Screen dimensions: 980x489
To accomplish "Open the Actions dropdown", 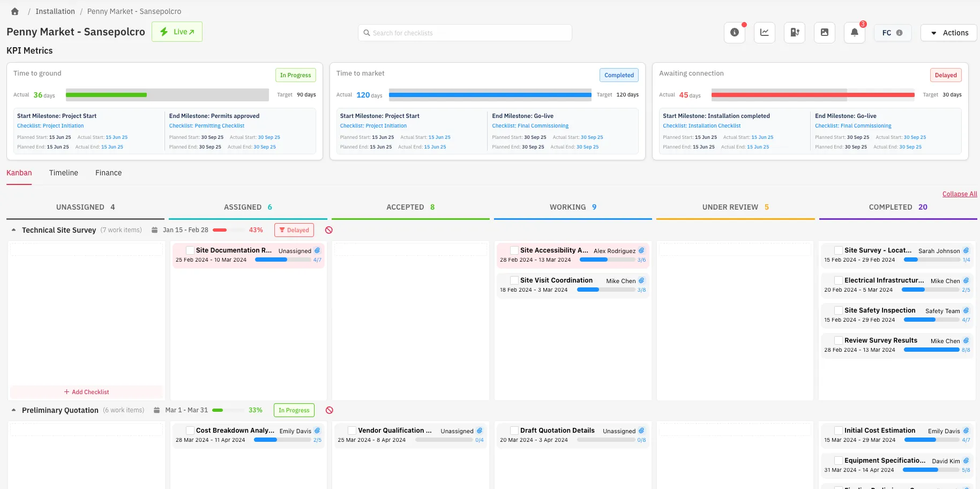I will (949, 33).
